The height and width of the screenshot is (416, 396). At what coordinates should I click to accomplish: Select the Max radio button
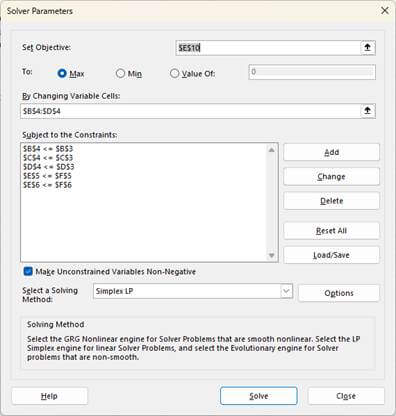[x=62, y=73]
